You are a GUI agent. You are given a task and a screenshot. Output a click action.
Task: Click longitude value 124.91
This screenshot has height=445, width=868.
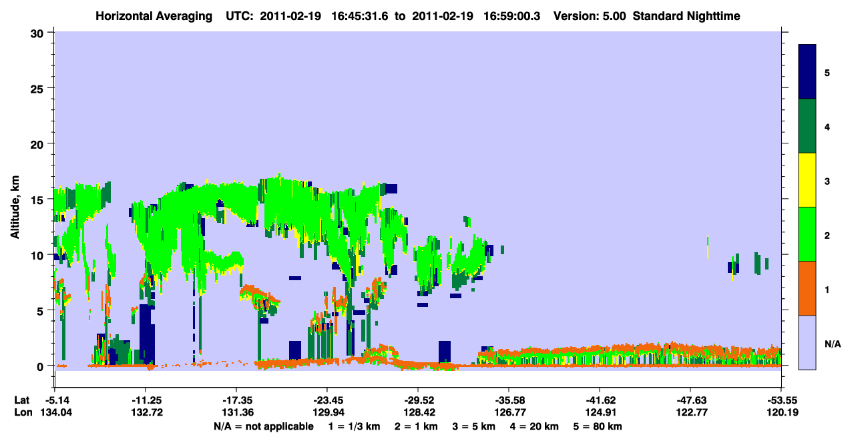(600, 412)
